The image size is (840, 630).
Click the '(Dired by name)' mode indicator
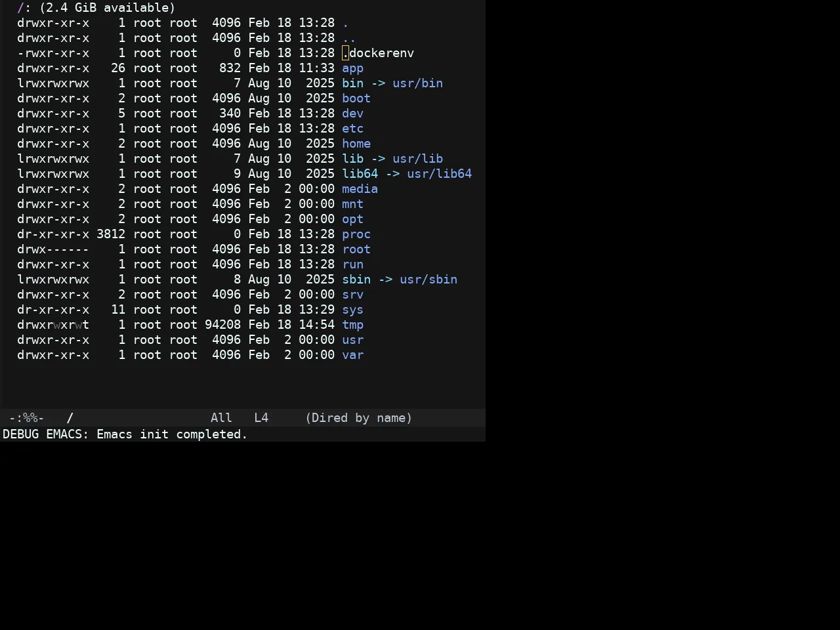point(358,418)
